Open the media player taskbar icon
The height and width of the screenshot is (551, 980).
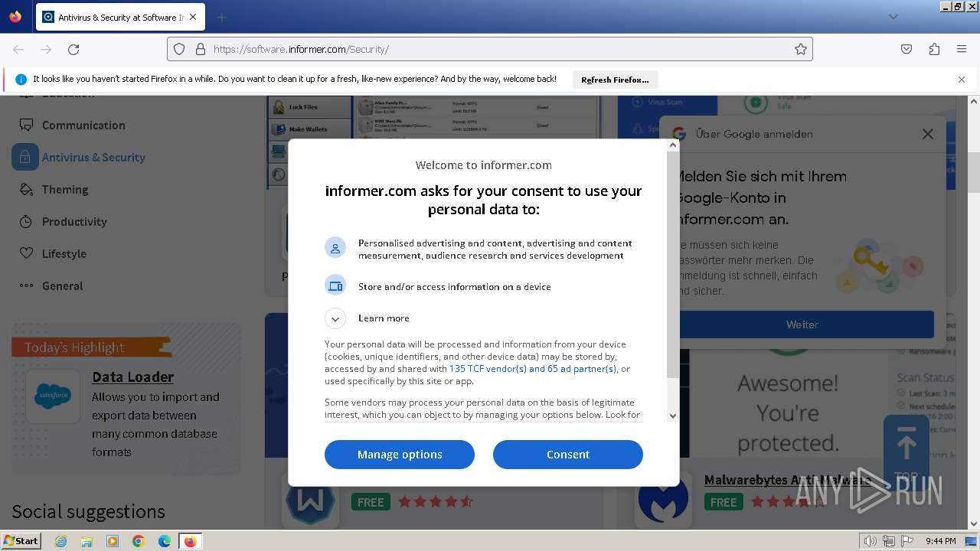tap(113, 541)
